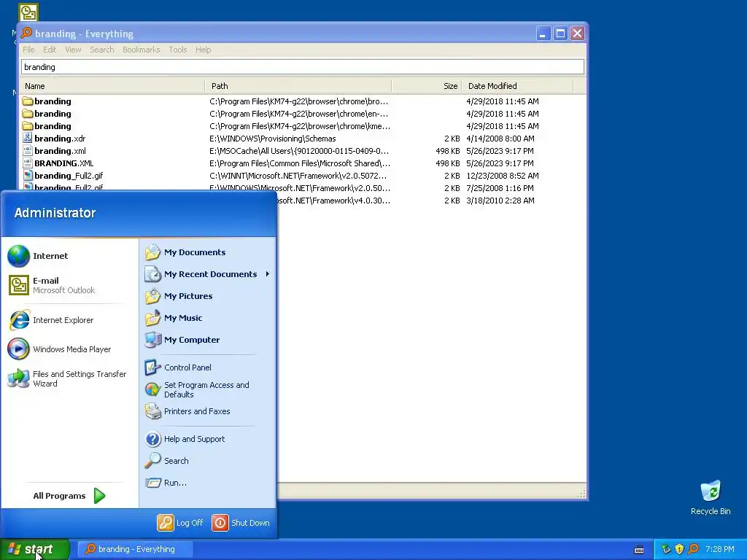Sort results by Date Modified column header
The width and height of the screenshot is (747, 560).
coord(517,86)
